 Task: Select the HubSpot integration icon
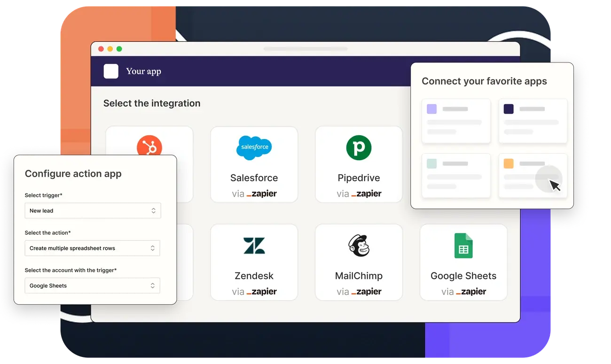click(x=149, y=147)
